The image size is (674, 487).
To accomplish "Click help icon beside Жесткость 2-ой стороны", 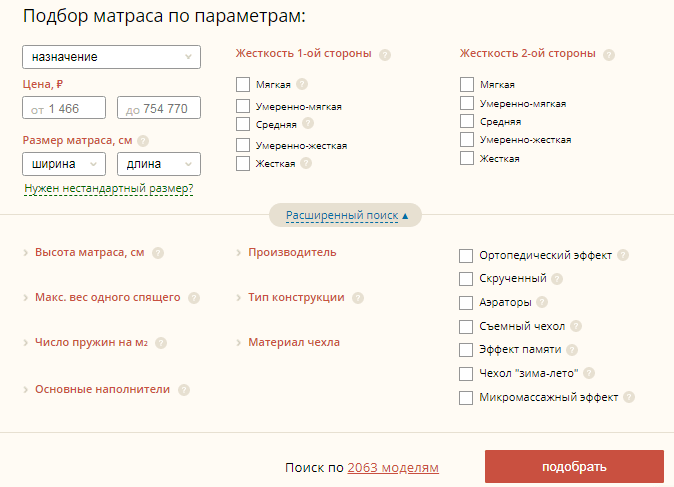I will (609, 55).
